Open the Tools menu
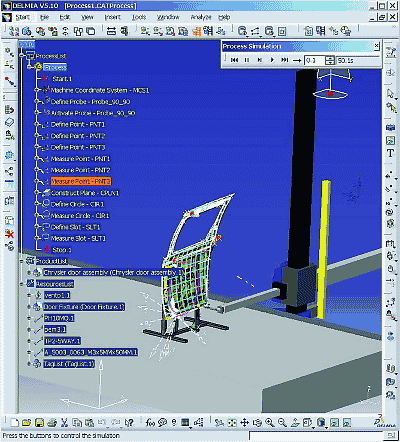This screenshot has height=442, width=400. pos(139,17)
